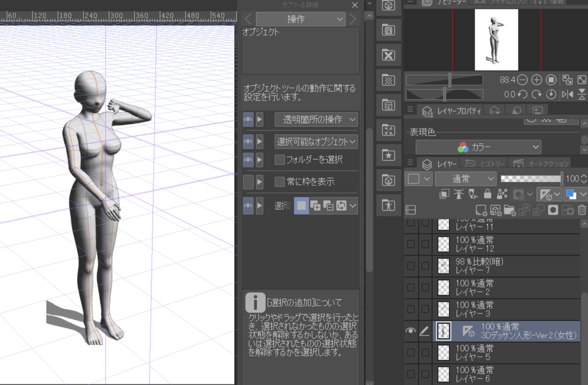
Task: Click the layer opacity value stepper
Action: (x=584, y=178)
